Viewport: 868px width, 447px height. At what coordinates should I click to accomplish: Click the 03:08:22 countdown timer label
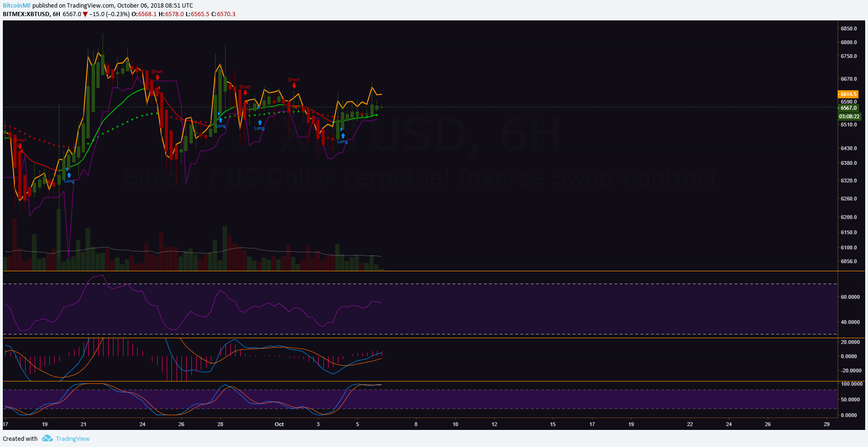pos(849,116)
